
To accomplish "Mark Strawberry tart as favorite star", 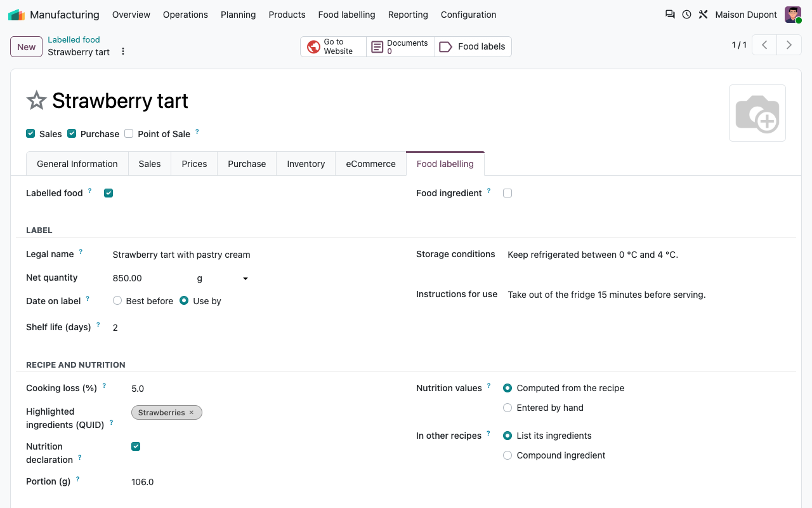I will coord(36,100).
